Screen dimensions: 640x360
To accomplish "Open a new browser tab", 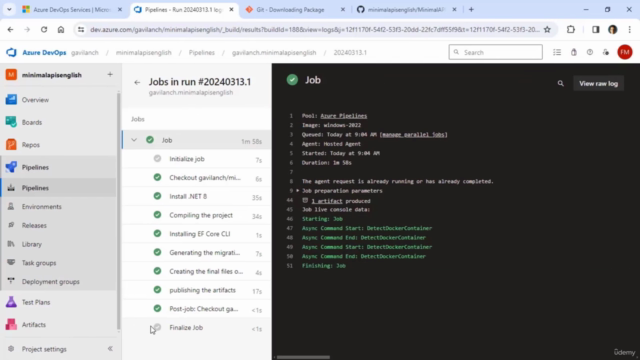I will (x=471, y=9).
